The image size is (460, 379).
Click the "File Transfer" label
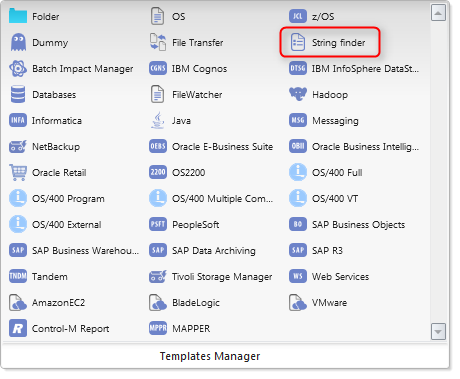tap(198, 43)
